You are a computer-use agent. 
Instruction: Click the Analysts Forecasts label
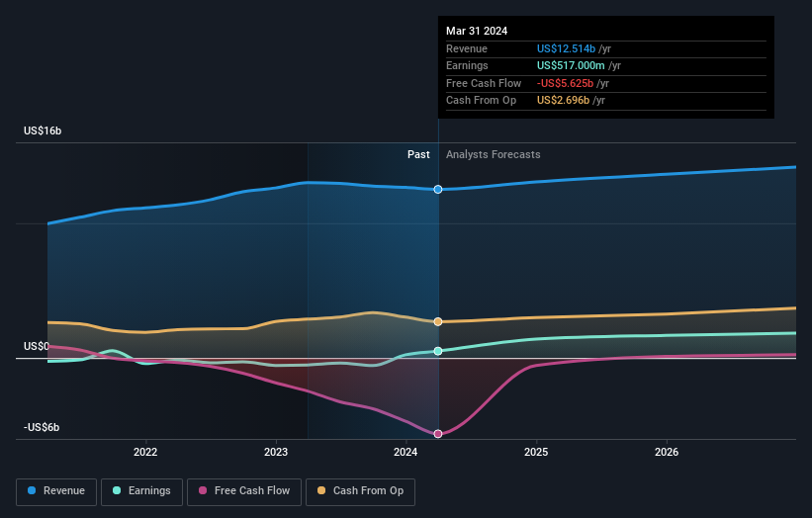point(493,154)
